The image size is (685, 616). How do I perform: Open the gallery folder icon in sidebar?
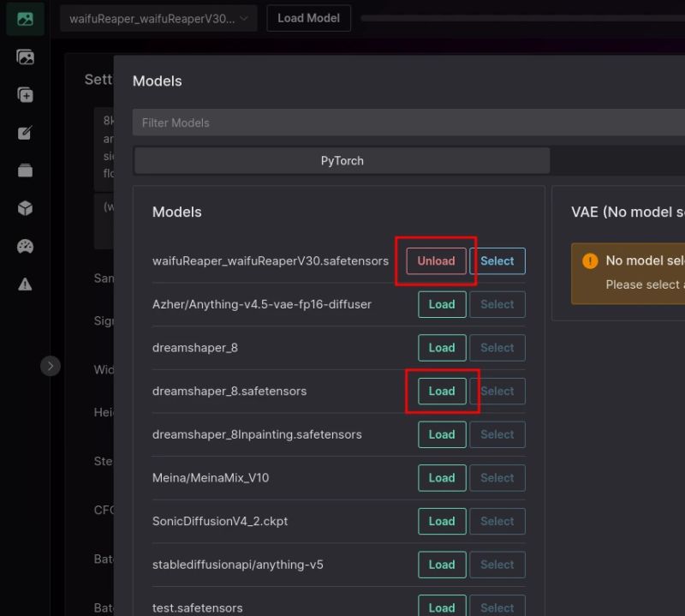coord(24,170)
